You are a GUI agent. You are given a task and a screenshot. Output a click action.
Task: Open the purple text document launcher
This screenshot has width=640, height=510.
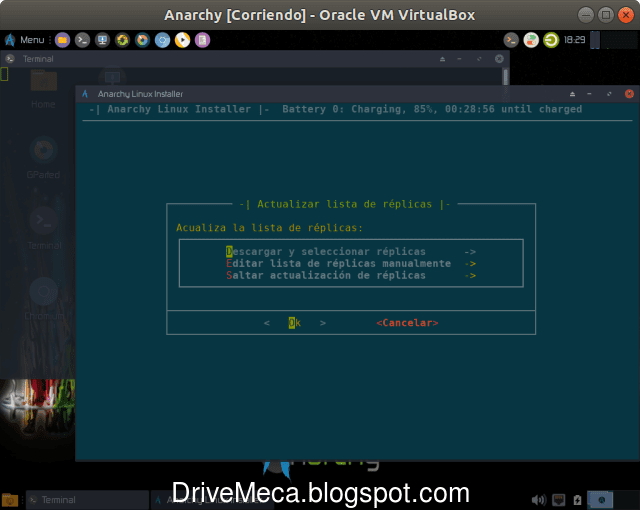tap(202, 40)
